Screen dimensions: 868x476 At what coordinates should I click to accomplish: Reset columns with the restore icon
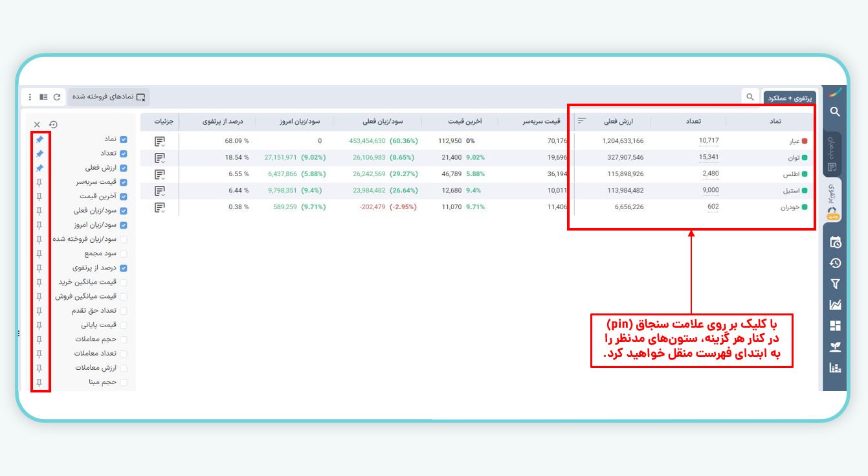(x=53, y=124)
